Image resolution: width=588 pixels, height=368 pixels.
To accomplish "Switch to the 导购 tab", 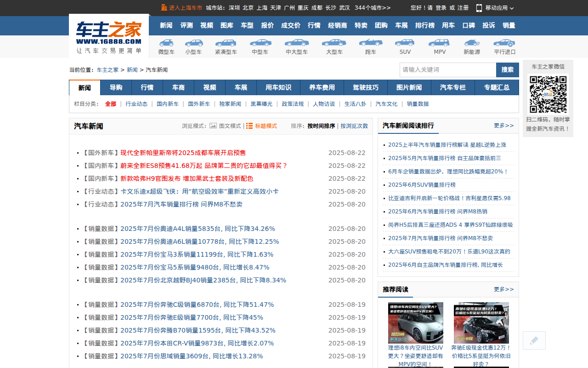I will coord(116,87).
